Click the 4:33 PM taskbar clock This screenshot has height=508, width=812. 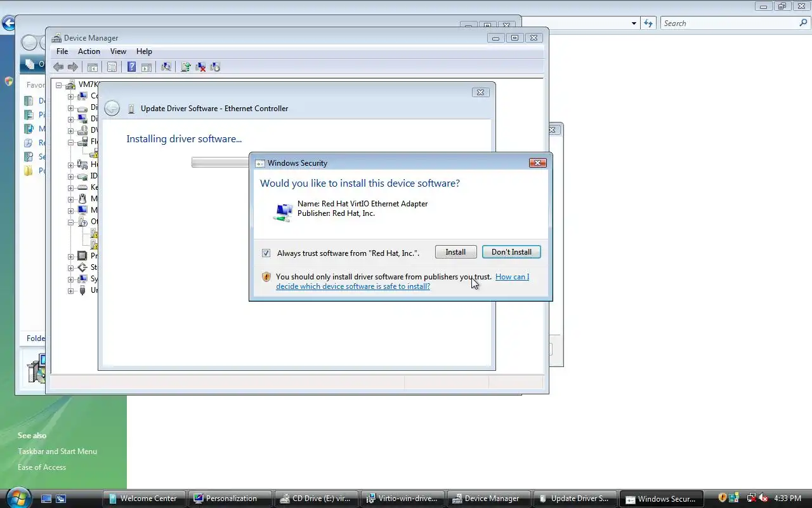tap(787, 498)
